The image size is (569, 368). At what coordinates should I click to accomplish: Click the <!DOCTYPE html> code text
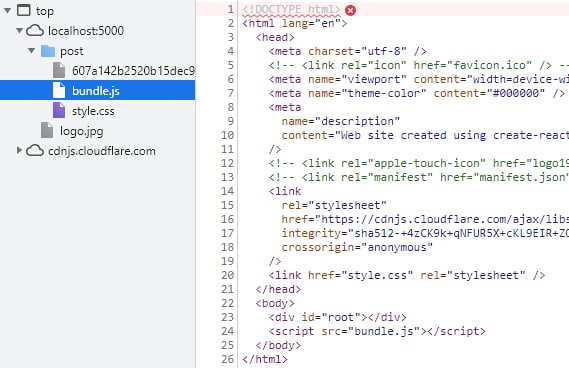coord(291,9)
